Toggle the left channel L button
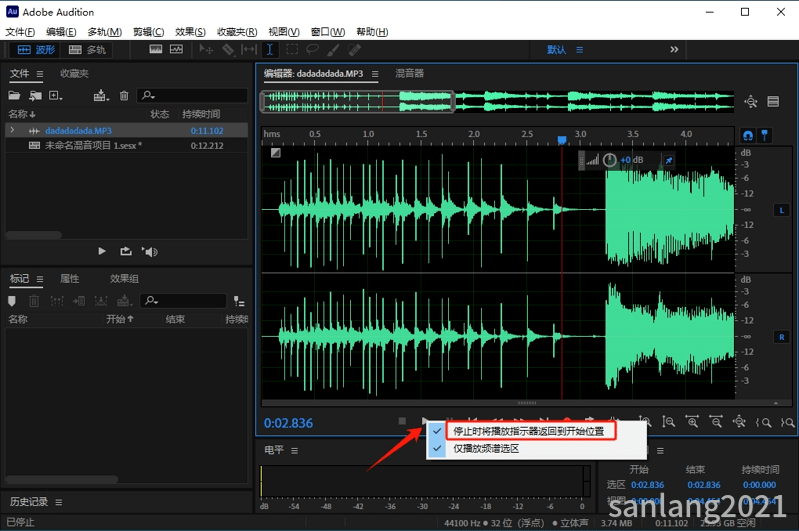Image resolution: width=799 pixels, height=531 pixels. coord(781,210)
